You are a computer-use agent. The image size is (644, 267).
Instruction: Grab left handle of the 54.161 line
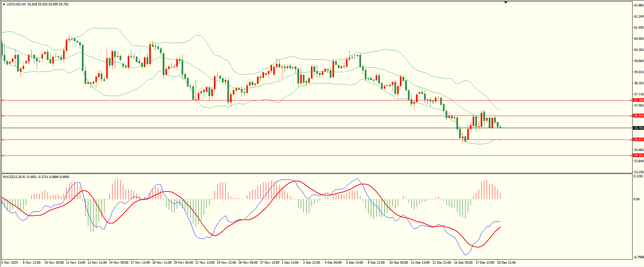(3, 155)
